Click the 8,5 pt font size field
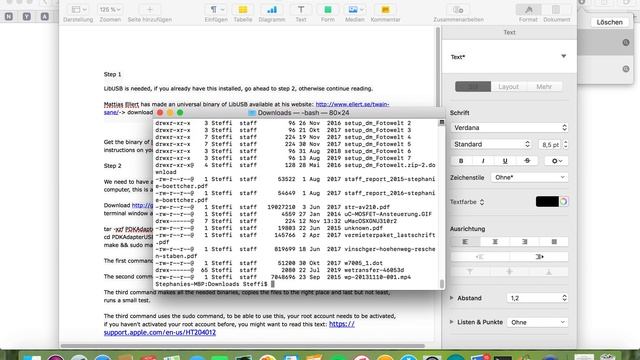Screen dimensions: 640x360 tap(550, 144)
